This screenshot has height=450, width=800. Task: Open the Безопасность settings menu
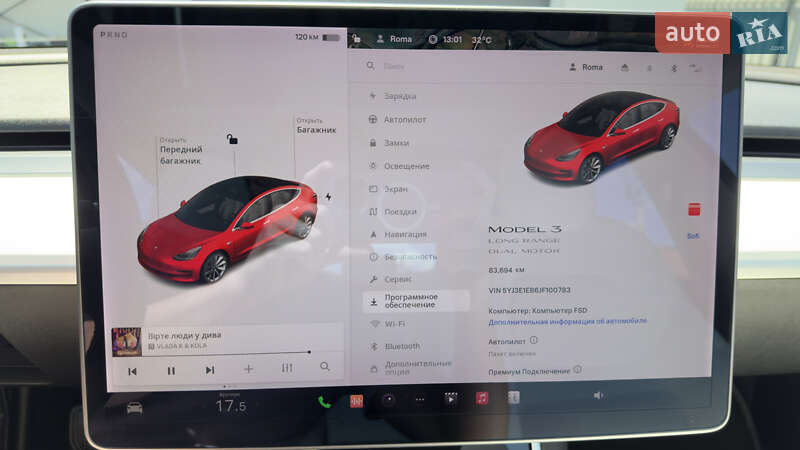click(403, 257)
